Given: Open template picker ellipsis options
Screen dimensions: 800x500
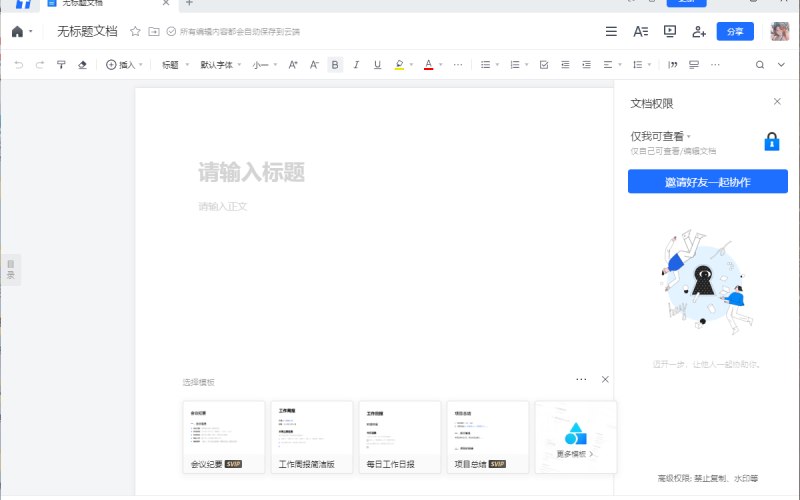Looking at the screenshot, I should click(581, 380).
